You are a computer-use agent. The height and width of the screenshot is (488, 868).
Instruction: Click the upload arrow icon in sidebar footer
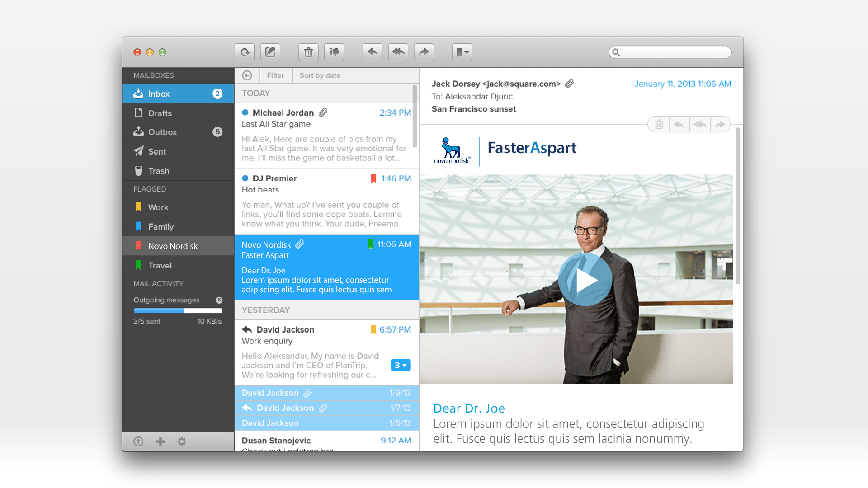click(138, 441)
